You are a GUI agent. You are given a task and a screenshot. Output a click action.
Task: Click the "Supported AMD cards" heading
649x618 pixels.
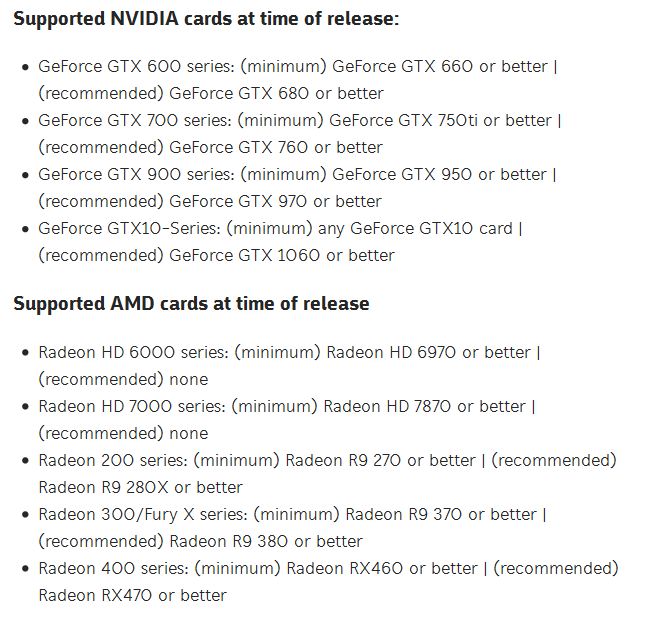click(191, 303)
